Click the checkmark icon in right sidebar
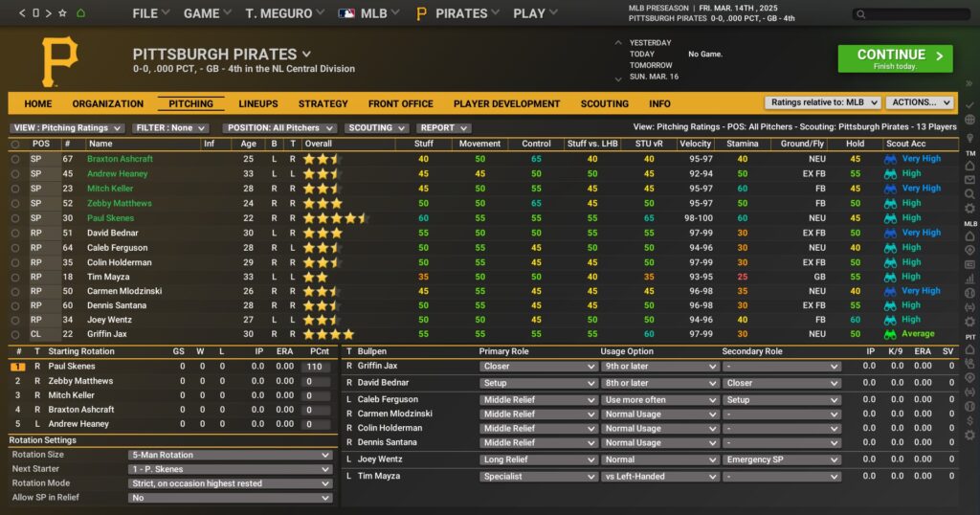The width and height of the screenshot is (980, 515). click(969, 105)
